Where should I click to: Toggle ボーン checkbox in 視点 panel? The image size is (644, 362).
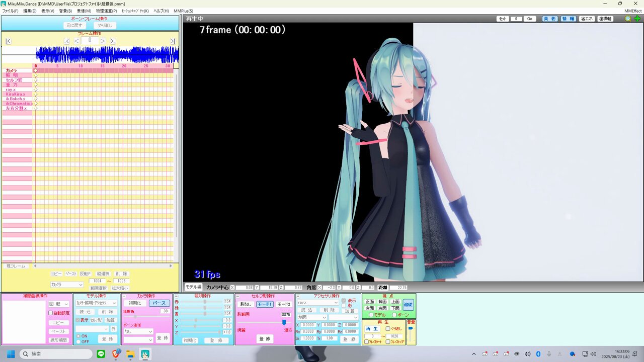click(394, 315)
